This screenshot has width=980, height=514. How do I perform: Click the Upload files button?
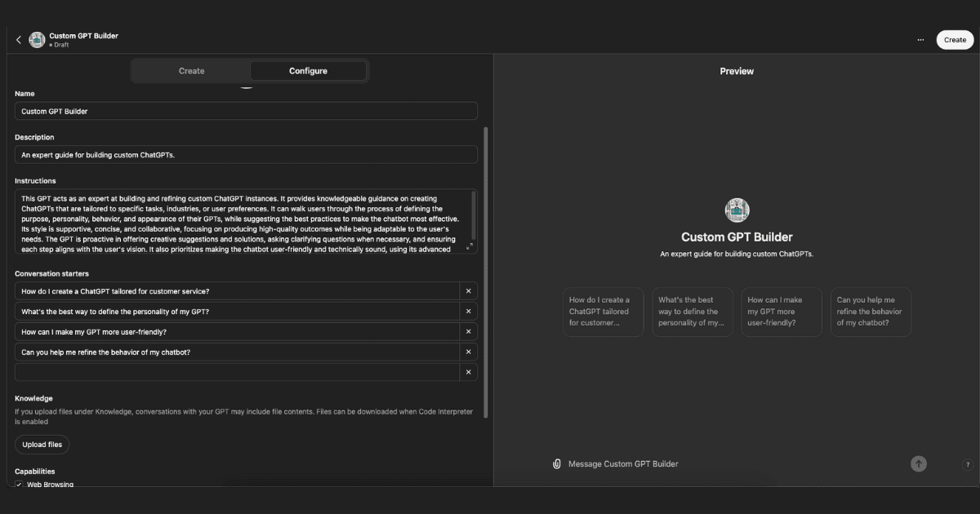point(42,445)
